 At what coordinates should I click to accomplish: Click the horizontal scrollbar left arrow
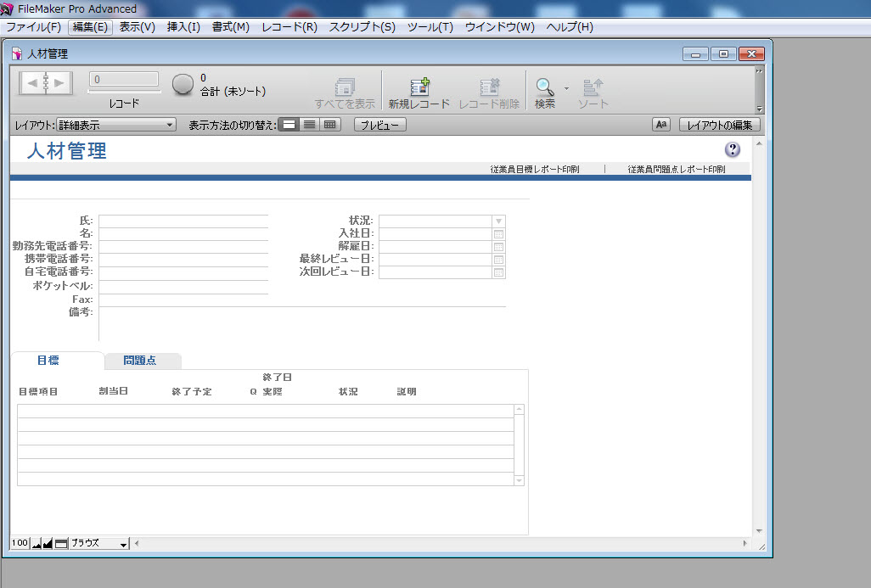click(137, 543)
